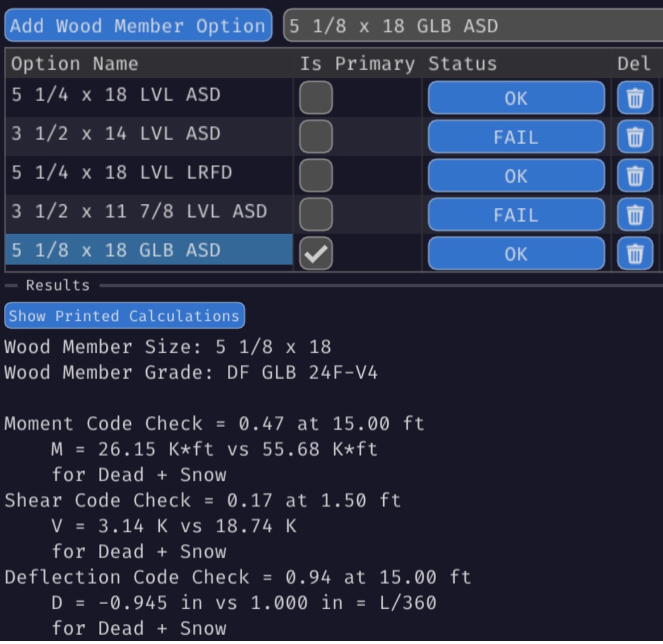
Task: Show Printed Calculations
Action: coord(123,315)
